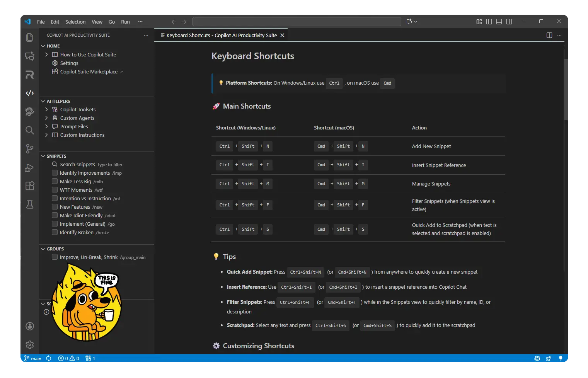588x378 pixels.
Task: Expand the Custom Instructions node
Action: 46,135
